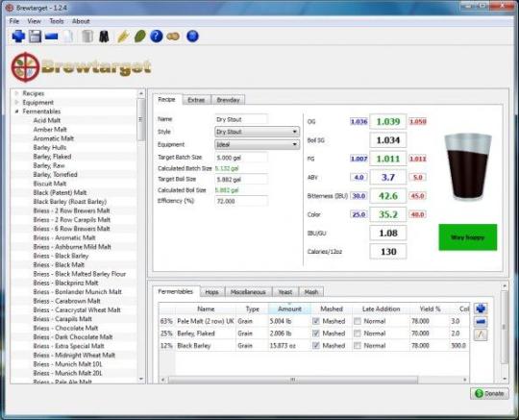Open the About menu
The height and width of the screenshot is (420, 519).
pos(81,21)
